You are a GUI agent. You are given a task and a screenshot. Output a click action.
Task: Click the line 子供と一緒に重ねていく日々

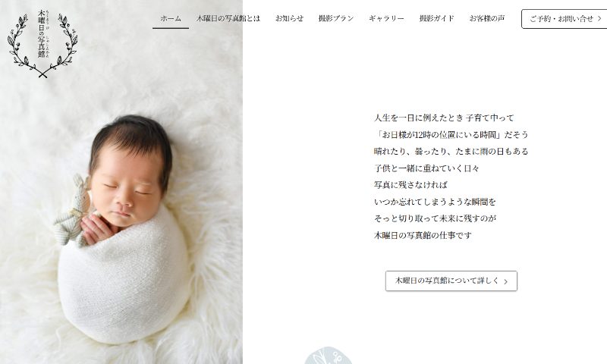click(x=426, y=168)
